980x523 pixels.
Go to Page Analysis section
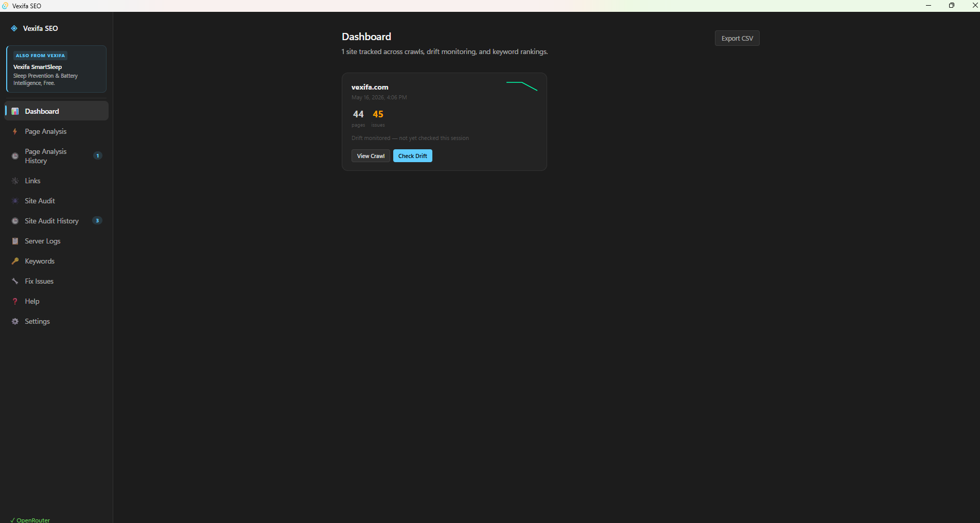pos(57,131)
